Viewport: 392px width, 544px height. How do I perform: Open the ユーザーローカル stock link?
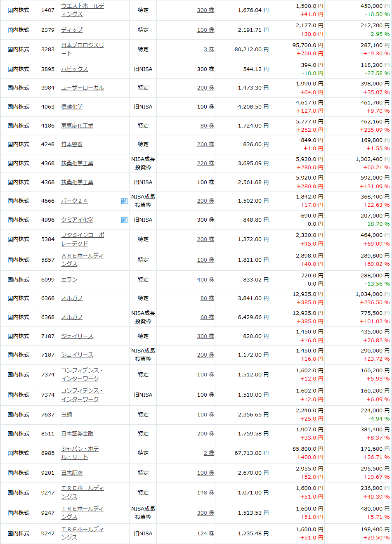83,88
